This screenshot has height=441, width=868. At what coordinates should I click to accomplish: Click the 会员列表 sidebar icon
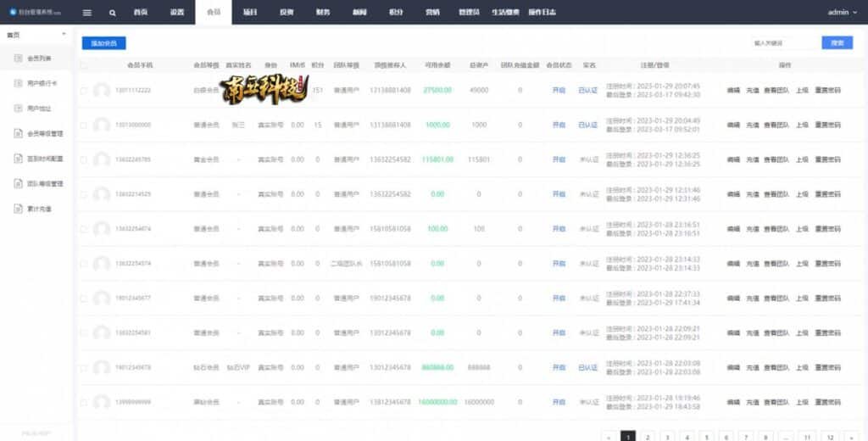click(17, 59)
